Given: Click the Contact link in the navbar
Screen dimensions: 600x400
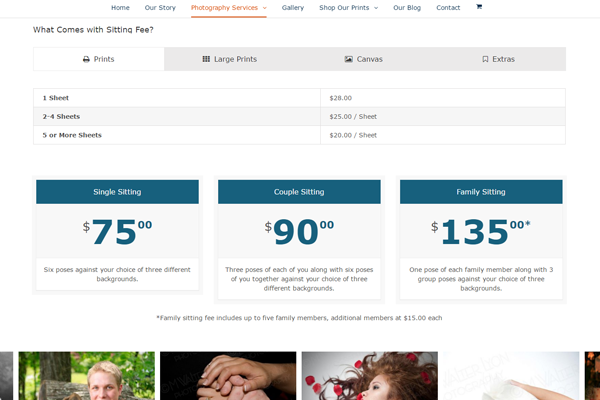Looking at the screenshot, I should pos(448,7).
